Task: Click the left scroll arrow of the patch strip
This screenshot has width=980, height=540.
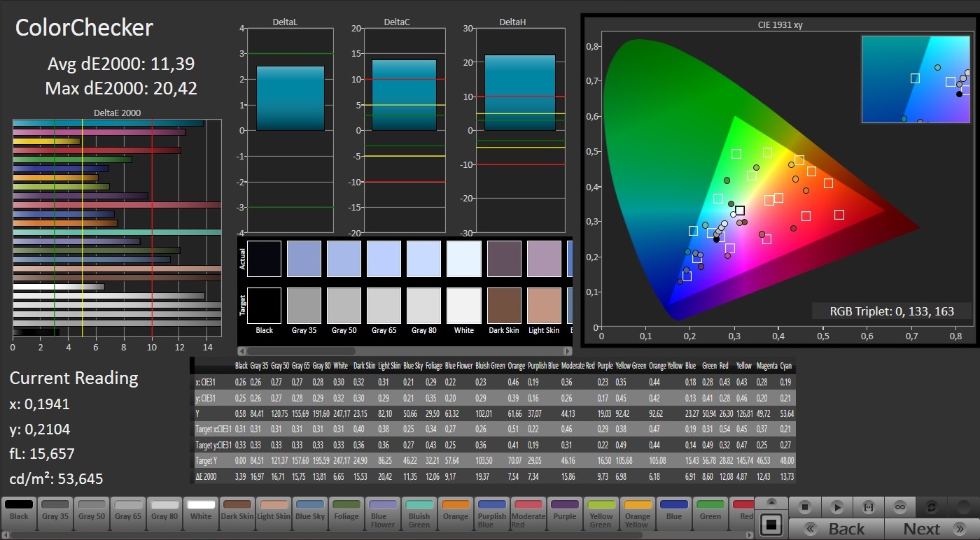Action: click(x=6, y=535)
